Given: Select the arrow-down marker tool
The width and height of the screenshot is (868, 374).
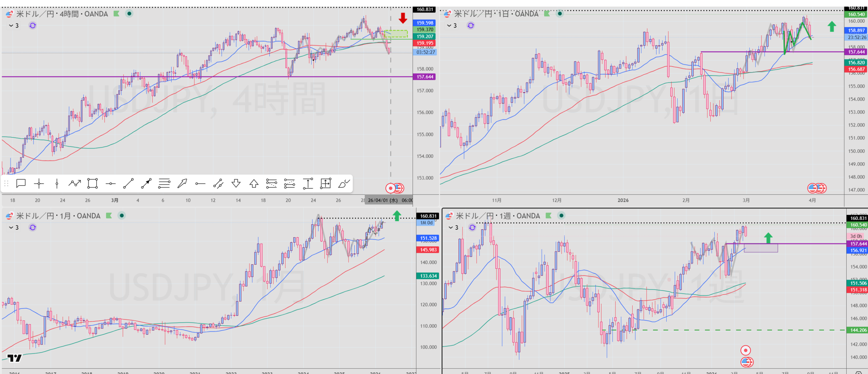Looking at the screenshot, I should [x=236, y=184].
